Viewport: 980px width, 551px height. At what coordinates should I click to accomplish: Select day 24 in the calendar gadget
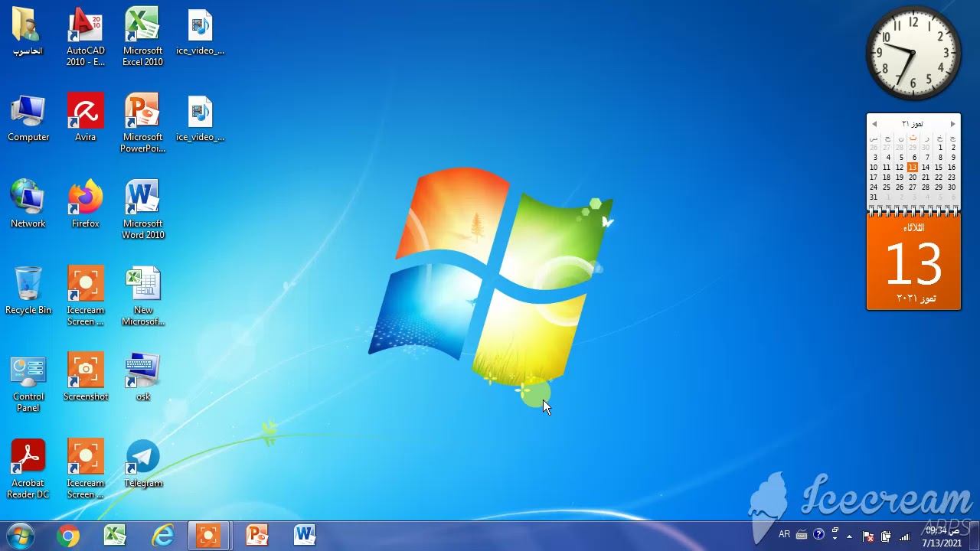874,187
